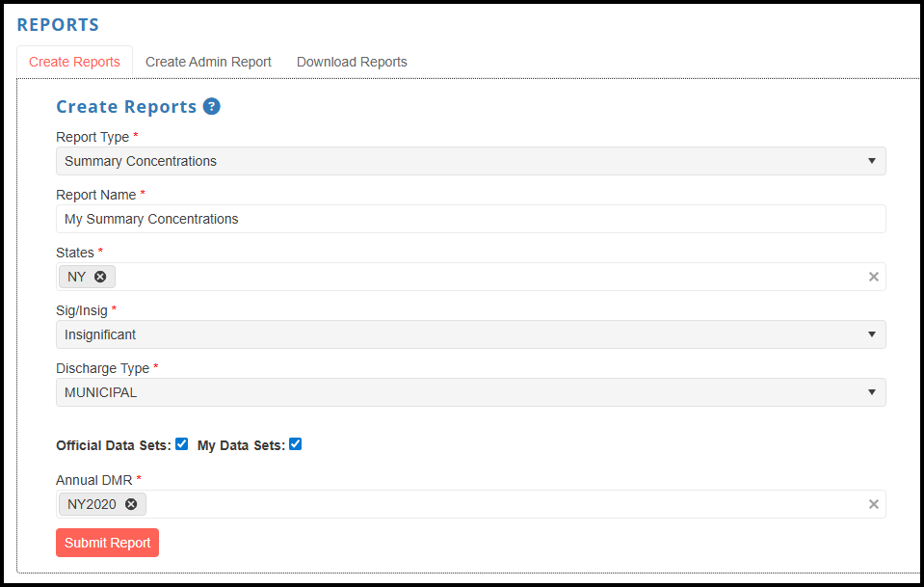Viewport: 924px width, 587px height.
Task: Switch to the Create Admin Report tab
Action: (x=208, y=62)
